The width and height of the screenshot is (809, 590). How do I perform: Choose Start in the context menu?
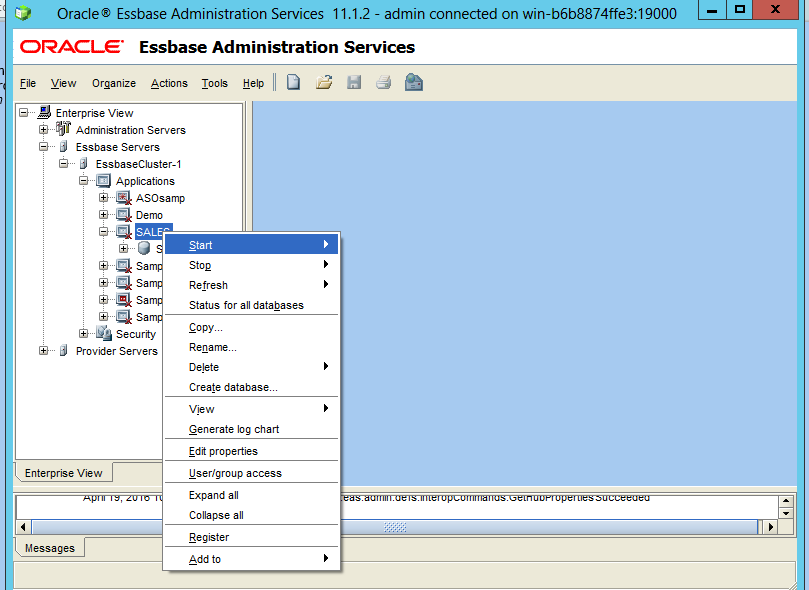tap(251, 245)
